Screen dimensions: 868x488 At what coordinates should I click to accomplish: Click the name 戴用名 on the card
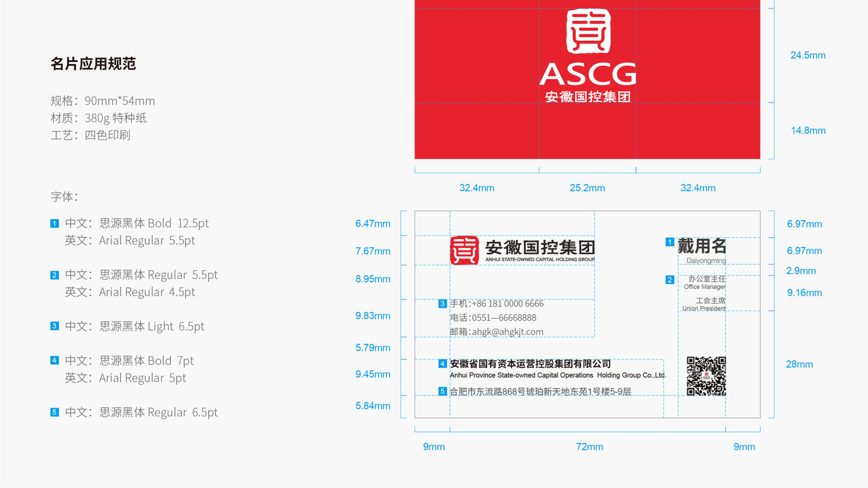702,246
